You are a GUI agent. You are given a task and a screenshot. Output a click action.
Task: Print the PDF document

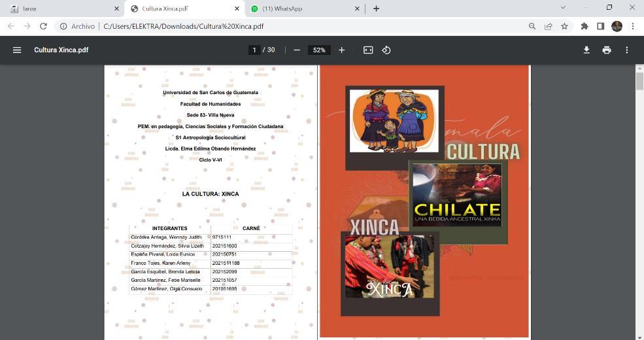tap(607, 50)
